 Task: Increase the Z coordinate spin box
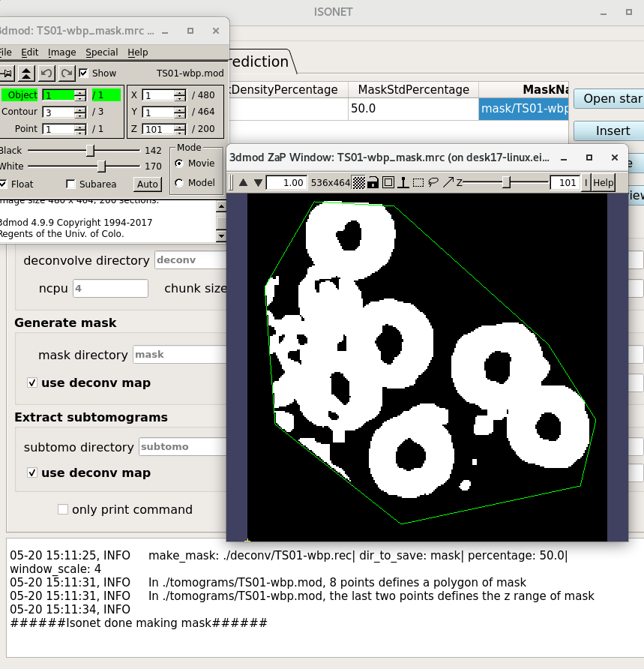click(x=180, y=125)
